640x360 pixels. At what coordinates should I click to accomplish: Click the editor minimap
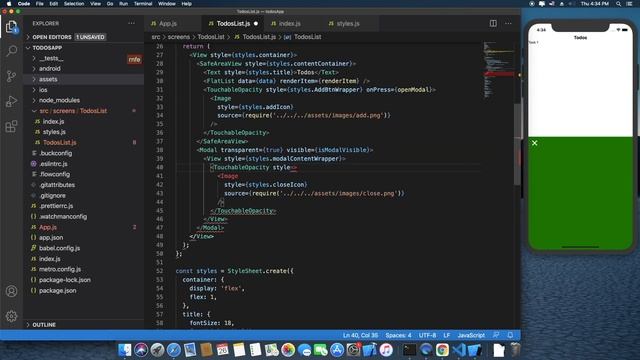coord(498,69)
